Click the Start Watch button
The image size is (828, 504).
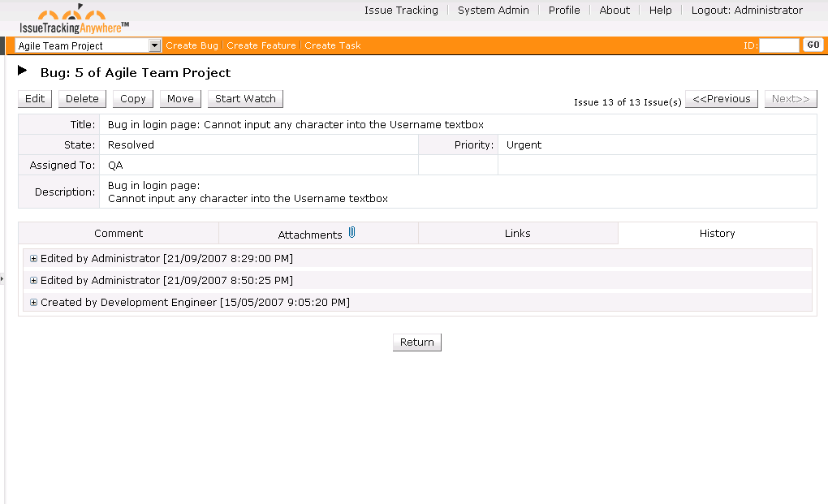244,98
